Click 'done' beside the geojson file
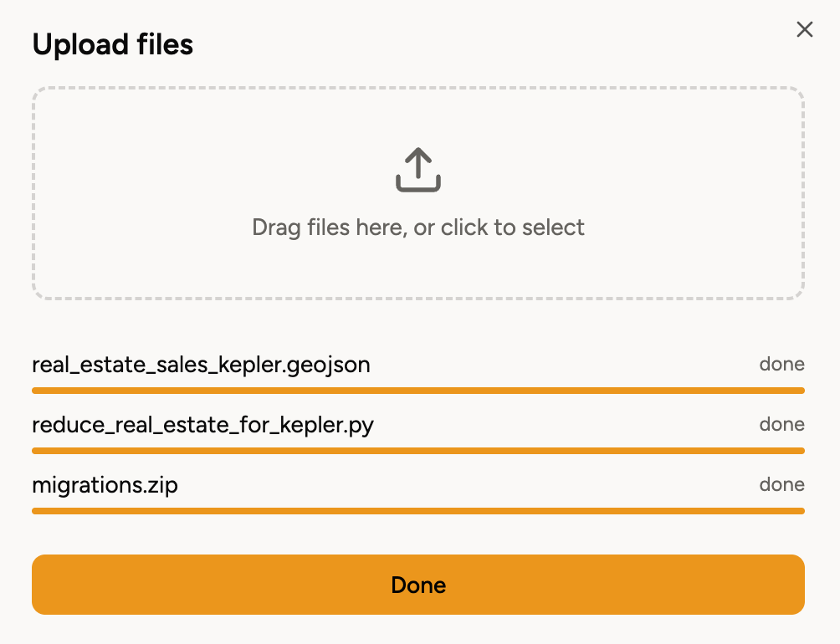 (x=781, y=364)
